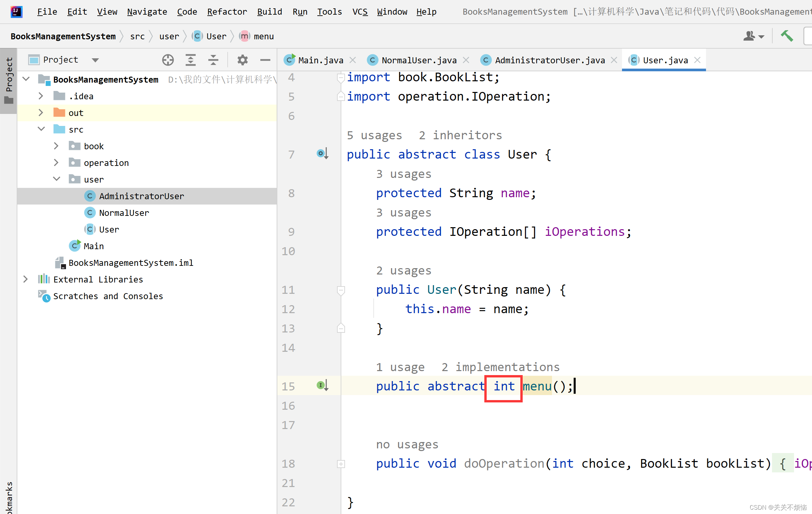The height and width of the screenshot is (514, 812).
Task: Click the menu method name on line 15
Action: tap(537, 386)
